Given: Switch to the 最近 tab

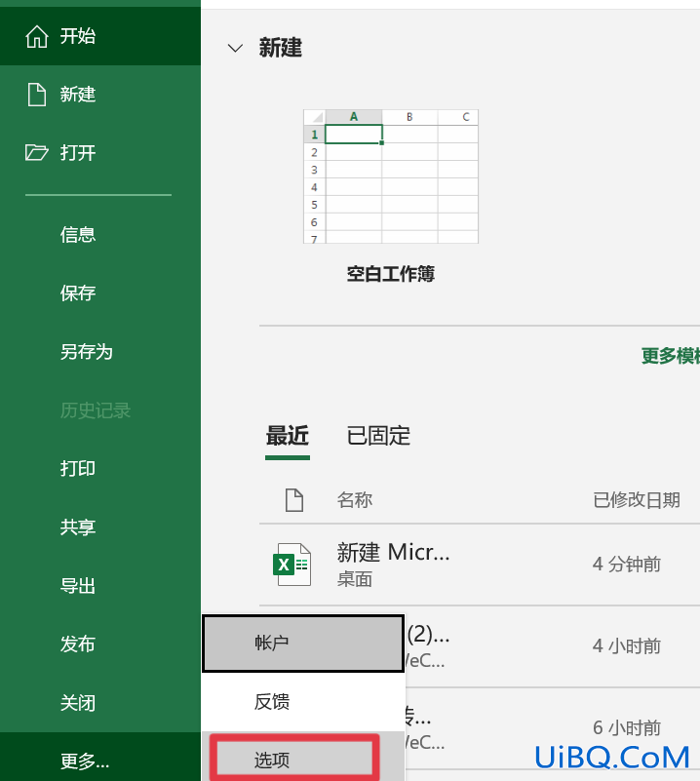Looking at the screenshot, I should point(288,436).
